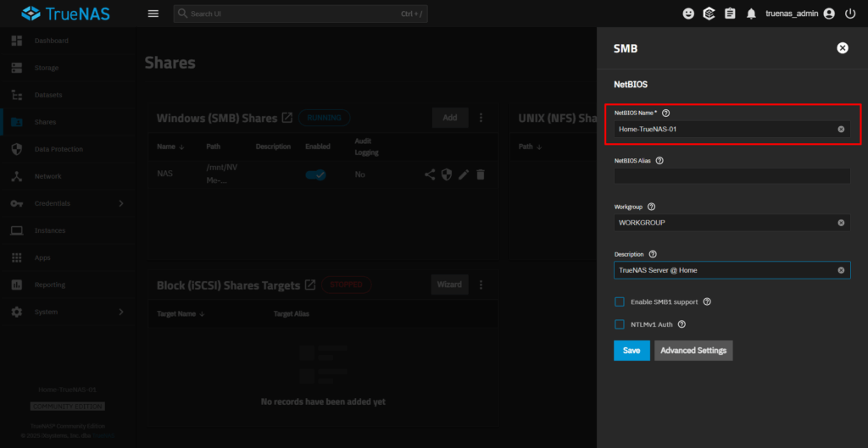This screenshot has width=868, height=448.
Task: Click the jobs clipboard icon
Action: [730, 14]
